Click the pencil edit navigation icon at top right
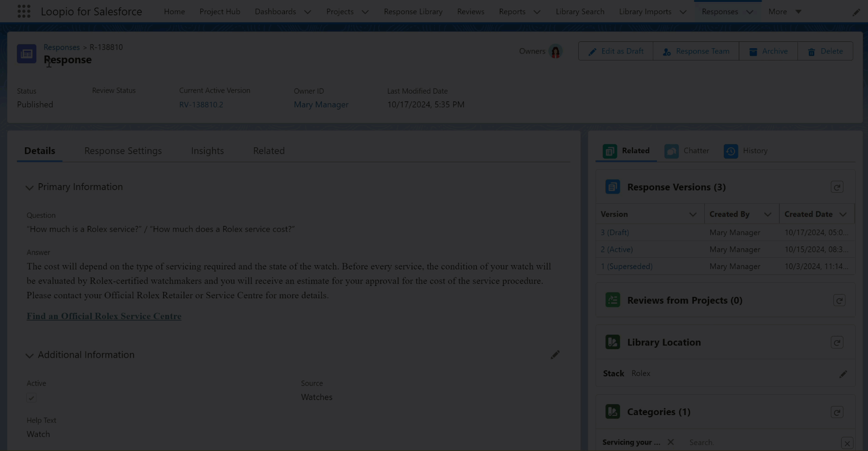This screenshot has height=451, width=868. (x=856, y=12)
